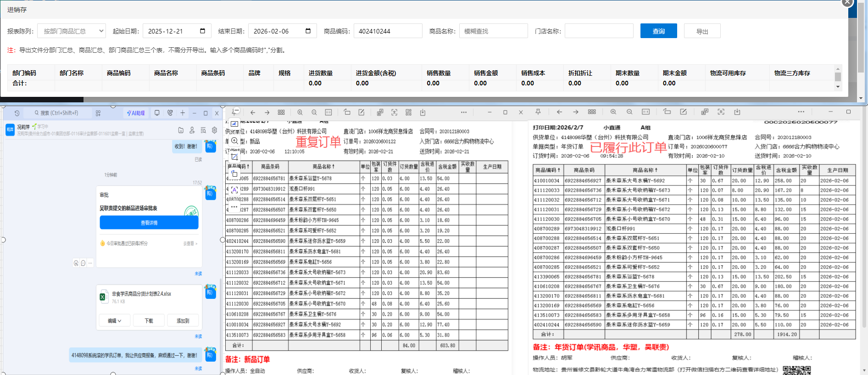This screenshot has width=868, height=375.
Task: Click the blue 查询 button
Action: coord(658,31)
